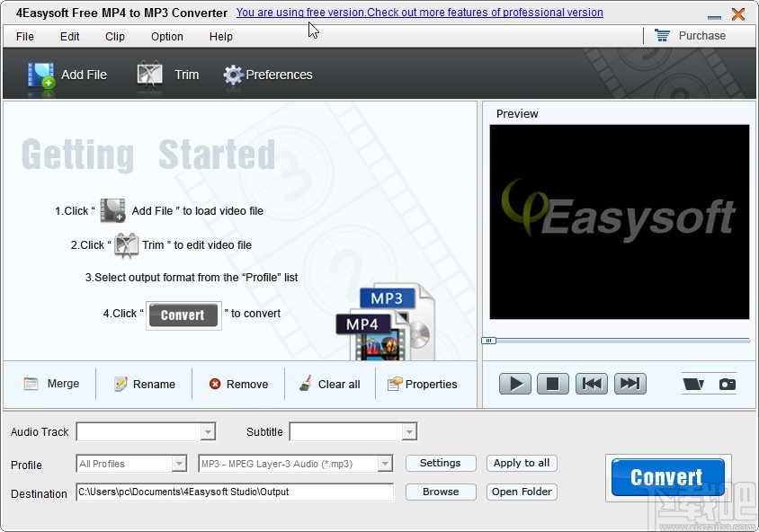
Task: Merge the loaded video files
Action: (x=50, y=384)
